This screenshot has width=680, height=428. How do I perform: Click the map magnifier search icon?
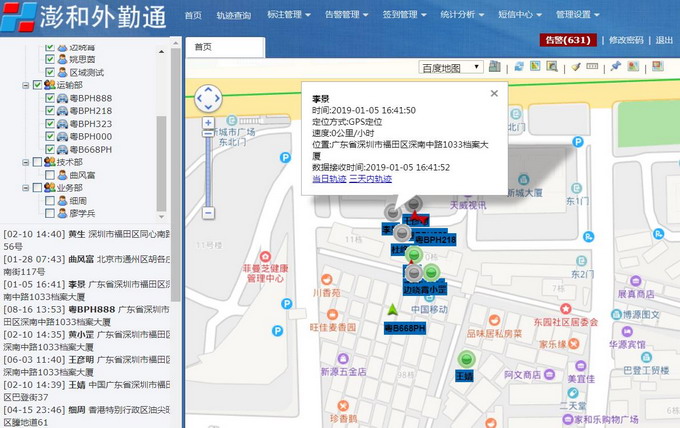(x=552, y=66)
